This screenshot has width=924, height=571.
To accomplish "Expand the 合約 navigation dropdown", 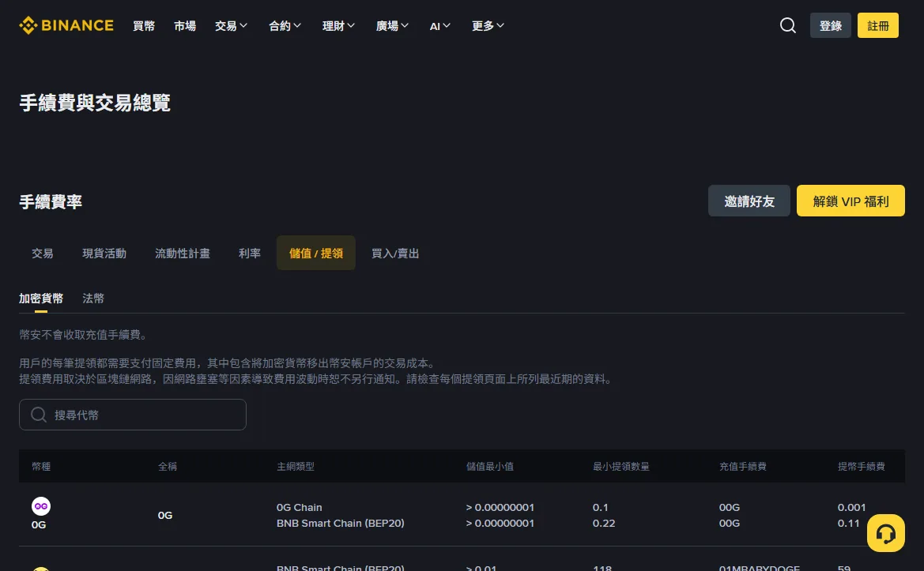I will point(285,26).
